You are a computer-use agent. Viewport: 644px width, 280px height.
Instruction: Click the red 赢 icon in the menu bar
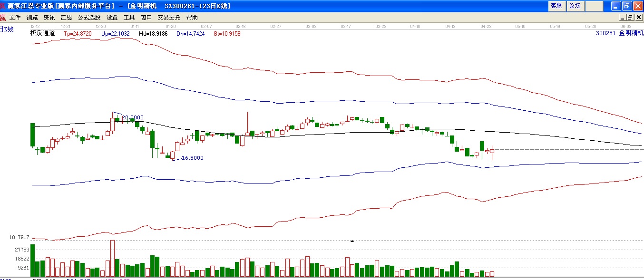3,18
